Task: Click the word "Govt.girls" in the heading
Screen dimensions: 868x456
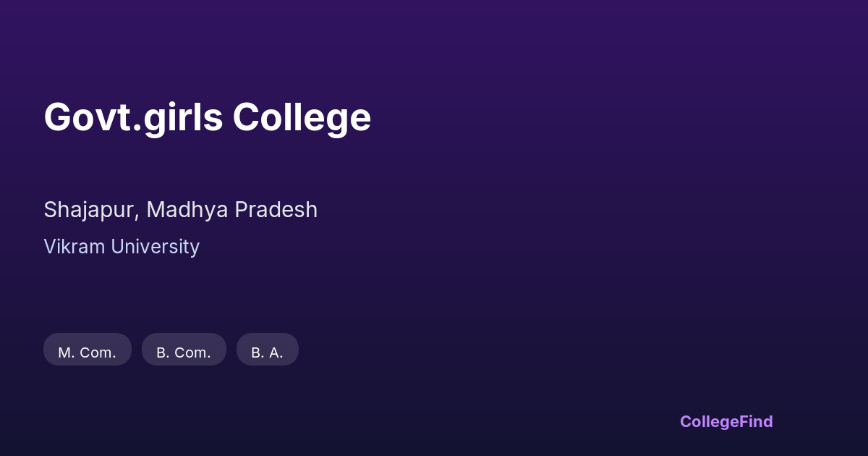Action: pos(133,117)
